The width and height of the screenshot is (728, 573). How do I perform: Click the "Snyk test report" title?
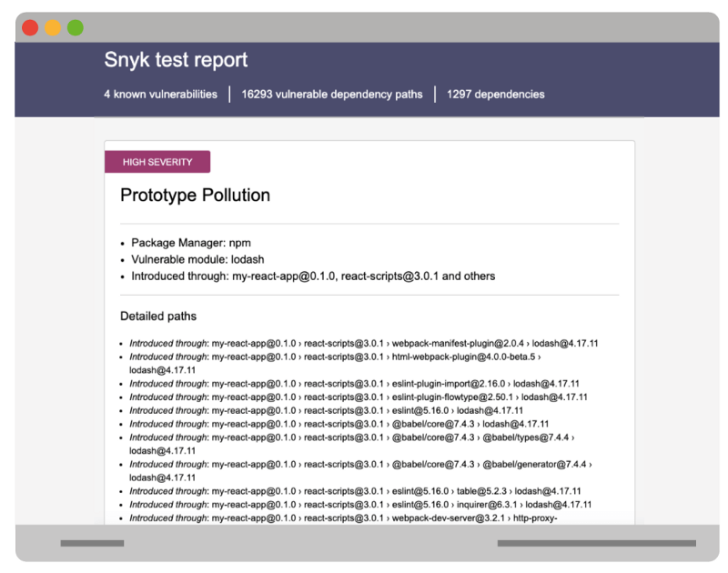pos(176,60)
